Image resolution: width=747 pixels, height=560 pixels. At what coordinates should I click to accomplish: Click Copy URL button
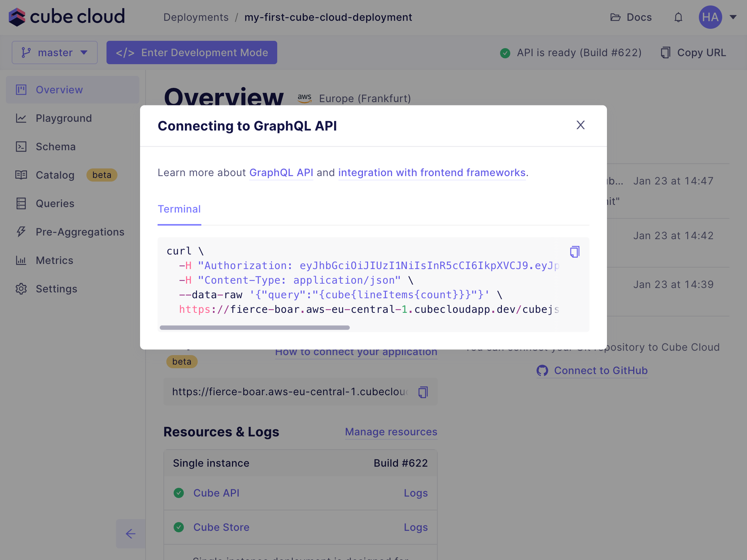tap(693, 53)
